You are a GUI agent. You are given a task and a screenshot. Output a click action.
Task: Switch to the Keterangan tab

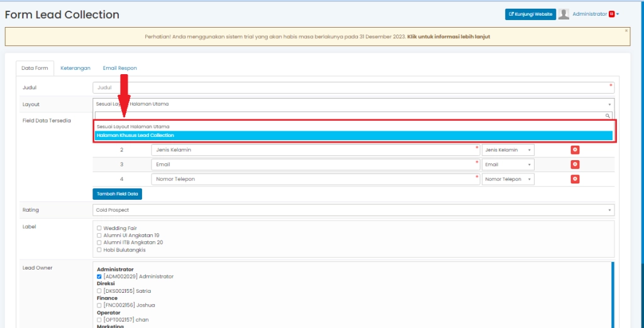point(75,68)
